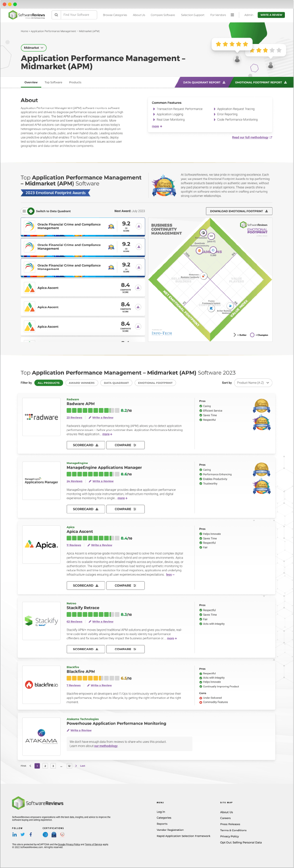294x868 pixels.
Task: Click the SoftwareReviews logo in the footer
Action: click(38, 803)
